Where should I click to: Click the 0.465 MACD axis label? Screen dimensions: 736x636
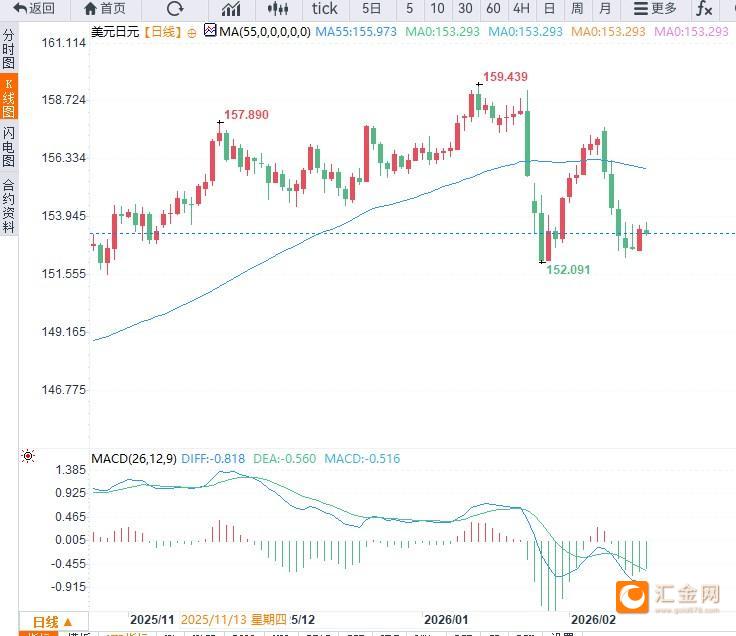coord(70,517)
